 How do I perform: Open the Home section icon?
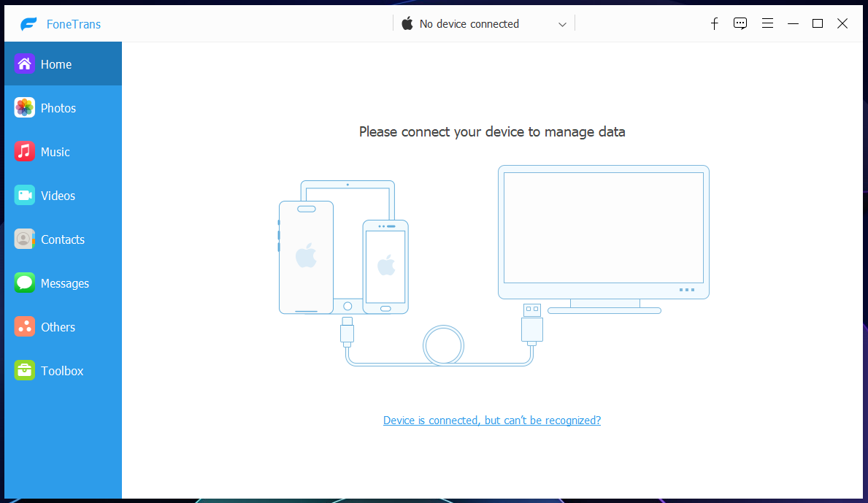[24, 64]
